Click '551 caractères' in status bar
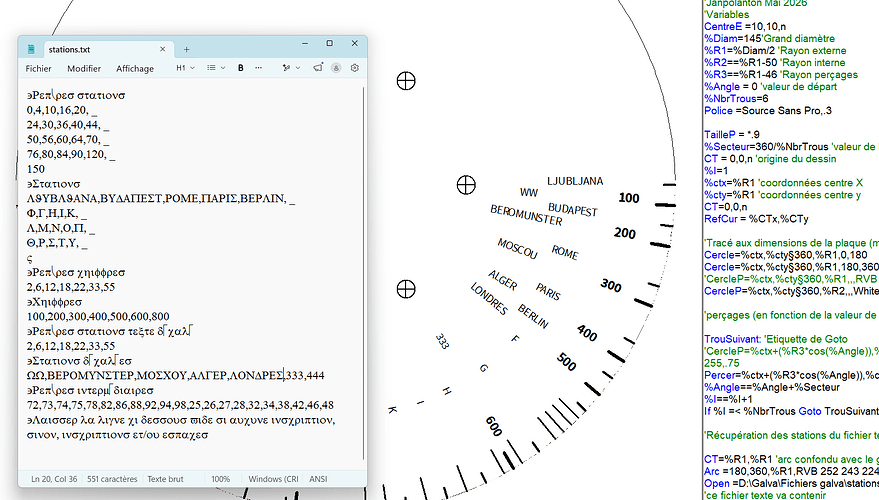This screenshot has width=879, height=500. (112, 479)
